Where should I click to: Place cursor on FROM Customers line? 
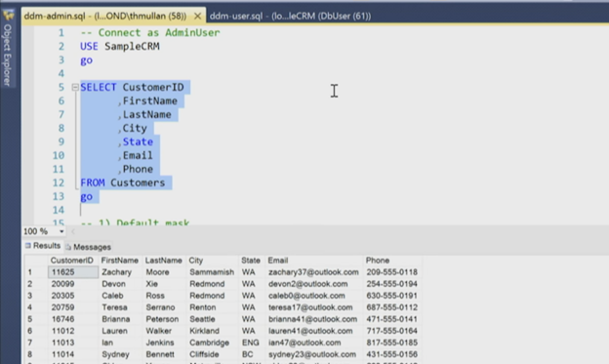coord(123,182)
